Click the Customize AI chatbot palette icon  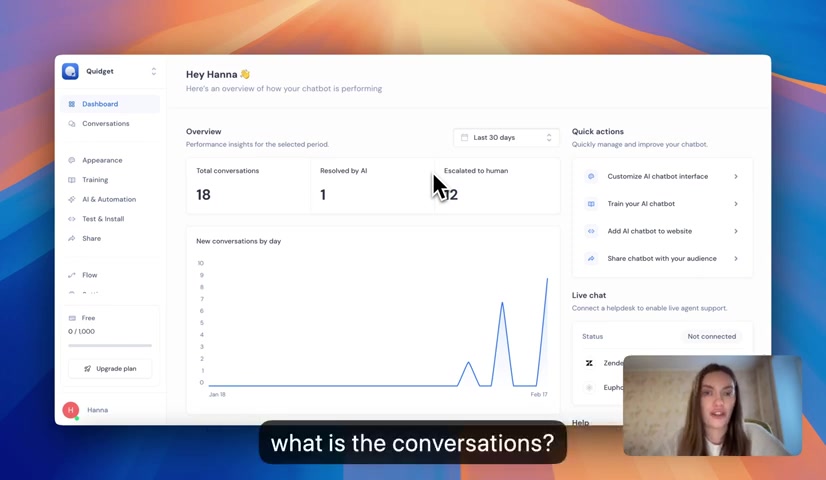click(x=591, y=177)
